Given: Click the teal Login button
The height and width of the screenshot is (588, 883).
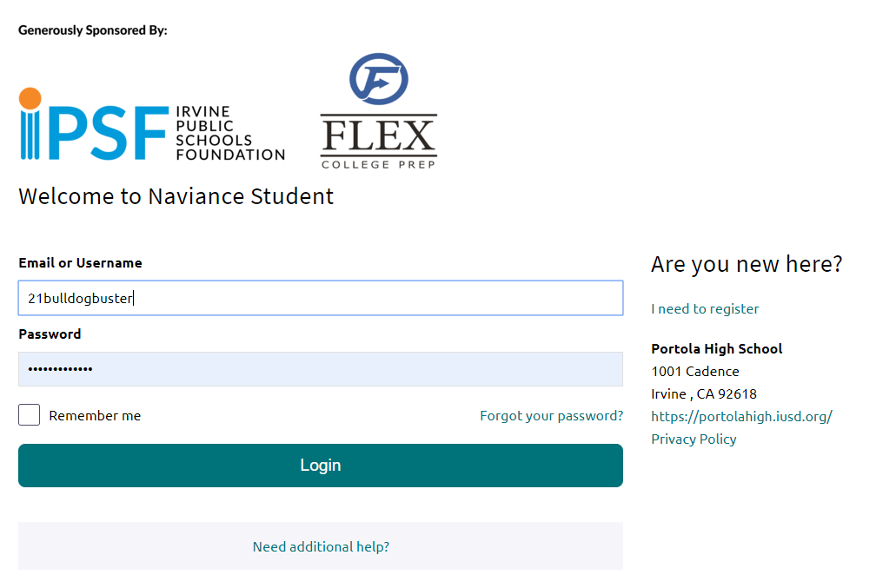Looking at the screenshot, I should pyautogui.click(x=321, y=466).
